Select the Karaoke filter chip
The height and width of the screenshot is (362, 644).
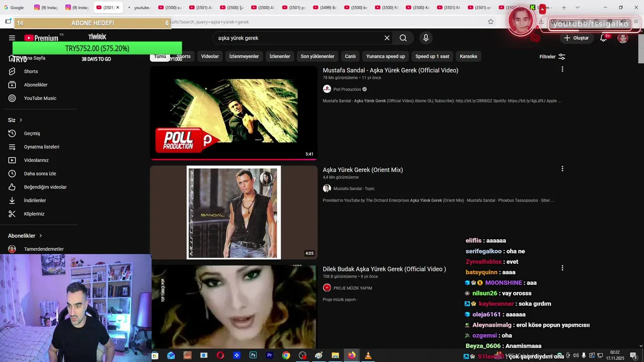[468, 56]
